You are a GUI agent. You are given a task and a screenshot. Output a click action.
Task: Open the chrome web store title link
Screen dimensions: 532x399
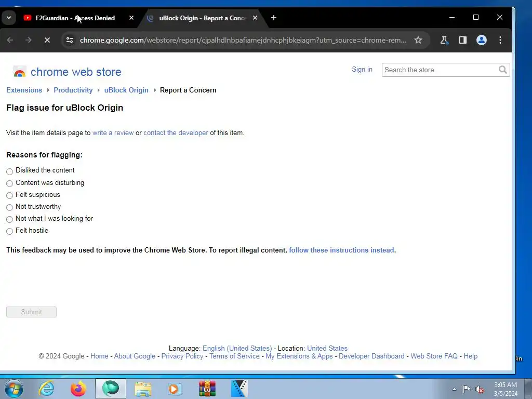point(76,72)
